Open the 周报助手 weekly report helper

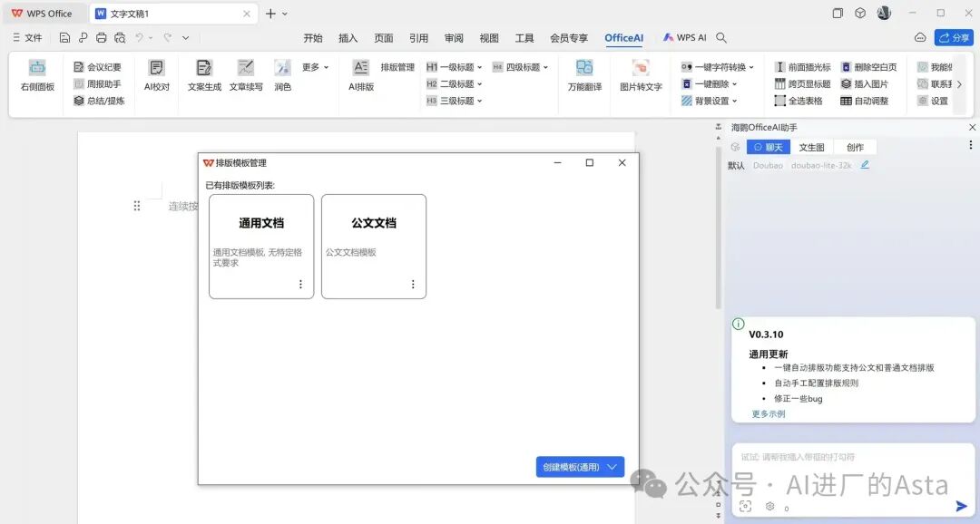point(97,83)
